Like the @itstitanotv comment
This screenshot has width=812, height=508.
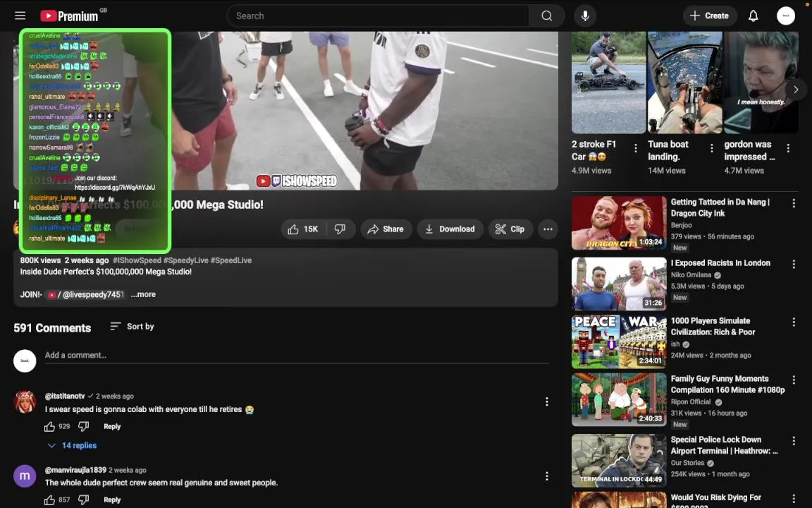pyautogui.click(x=50, y=427)
